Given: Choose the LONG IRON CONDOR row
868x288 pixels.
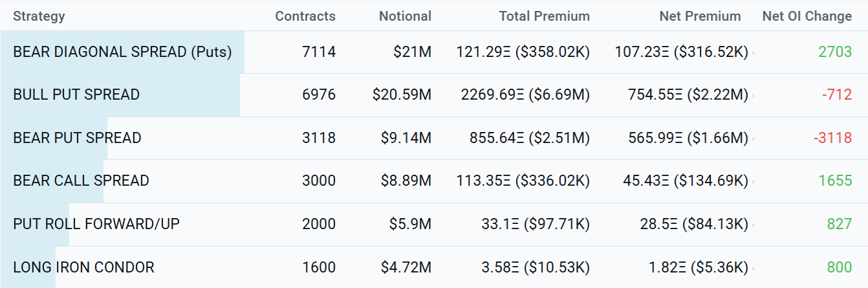Looking at the screenshot, I should (83, 267).
